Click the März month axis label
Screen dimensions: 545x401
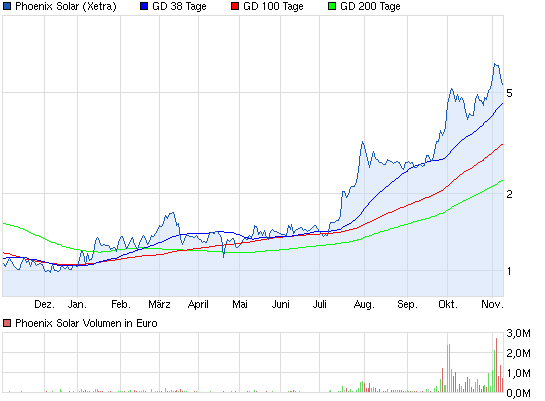pyautogui.click(x=159, y=304)
